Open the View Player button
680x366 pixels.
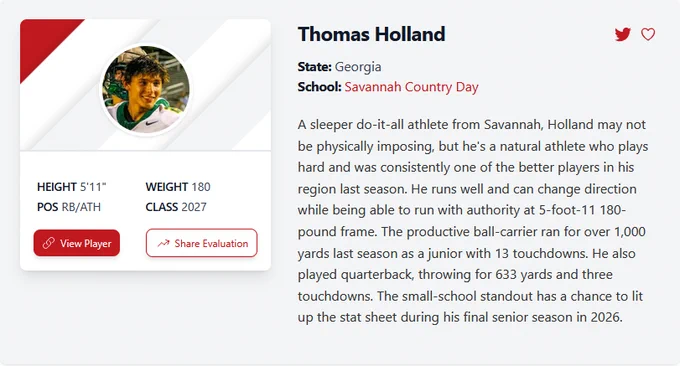click(77, 243)
